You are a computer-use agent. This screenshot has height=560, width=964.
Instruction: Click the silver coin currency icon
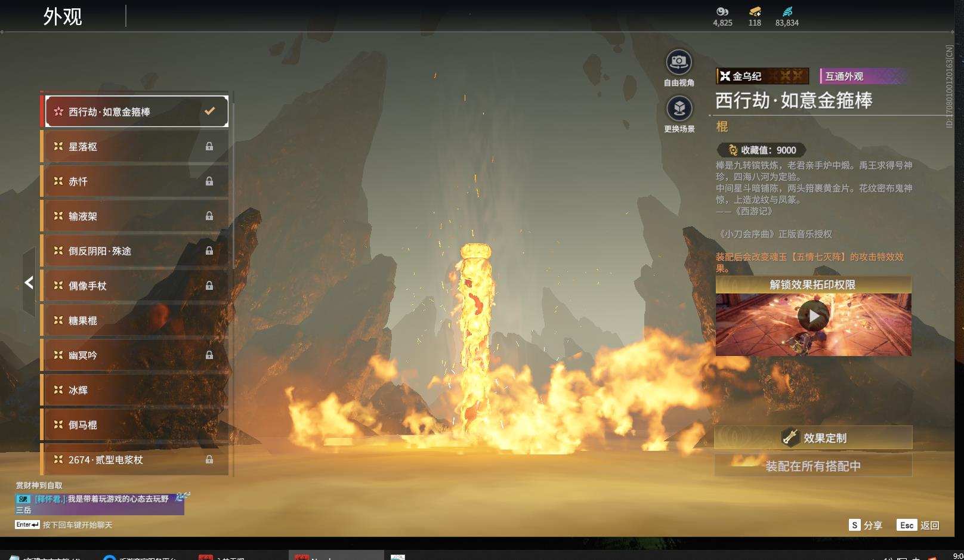(722, 11)
